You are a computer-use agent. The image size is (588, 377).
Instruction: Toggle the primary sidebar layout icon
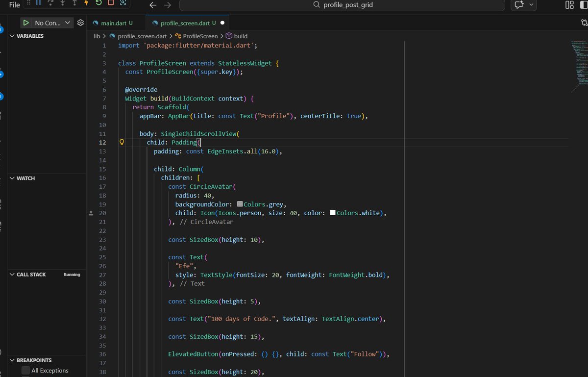(585, 5)
